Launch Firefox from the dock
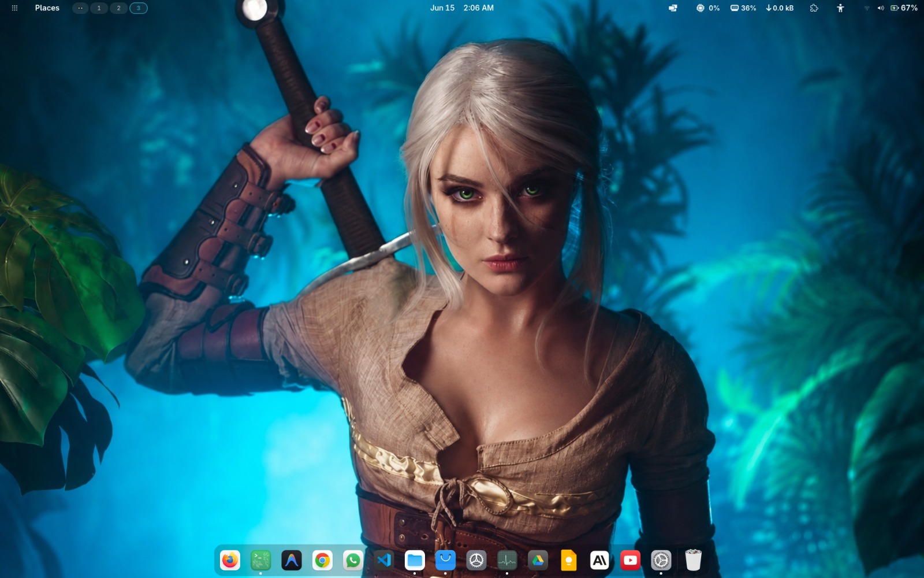Screen dimensions: 924x578 [230, 560]
